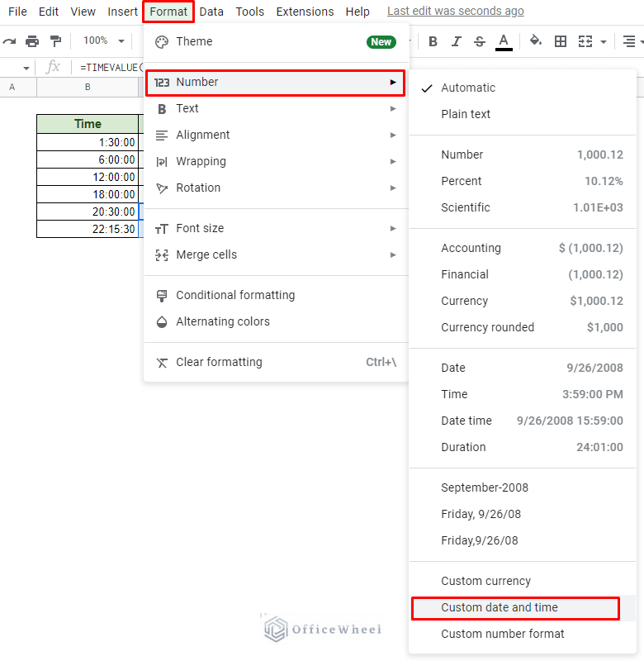Click the fx function icon

(53, 67)
